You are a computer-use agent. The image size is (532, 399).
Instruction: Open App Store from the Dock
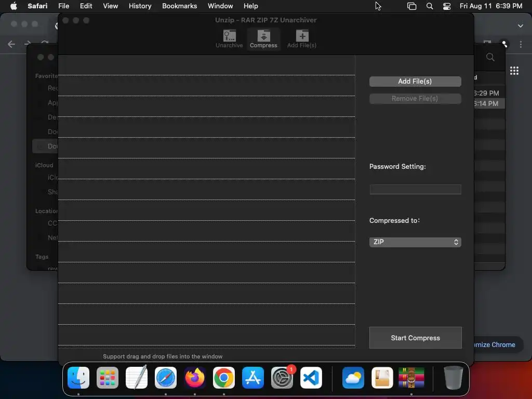point(253,378)
